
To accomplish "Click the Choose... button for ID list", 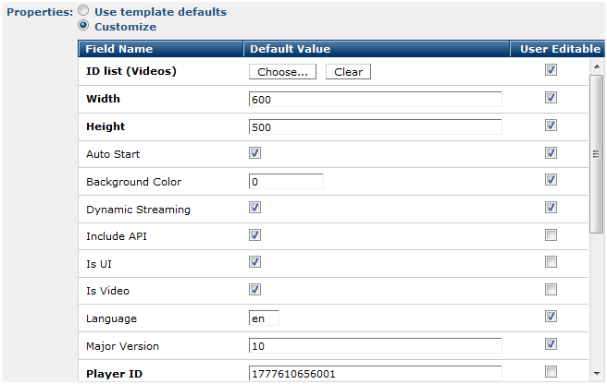I will pos(283,72).
